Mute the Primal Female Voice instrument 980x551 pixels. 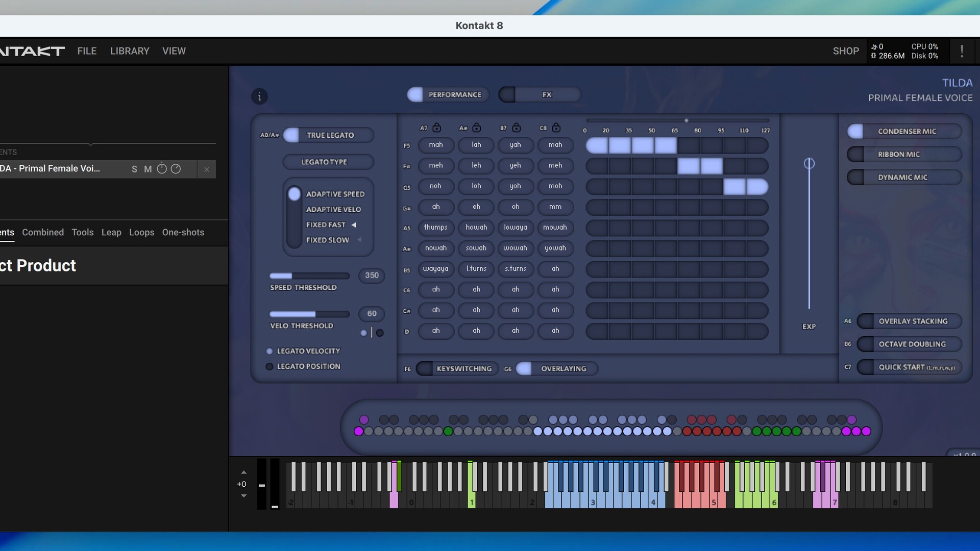(x=148, y=169)
